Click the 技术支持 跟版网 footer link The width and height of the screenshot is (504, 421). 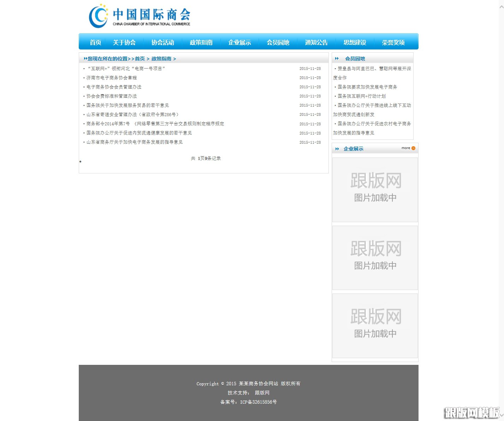tap(262, 392)
